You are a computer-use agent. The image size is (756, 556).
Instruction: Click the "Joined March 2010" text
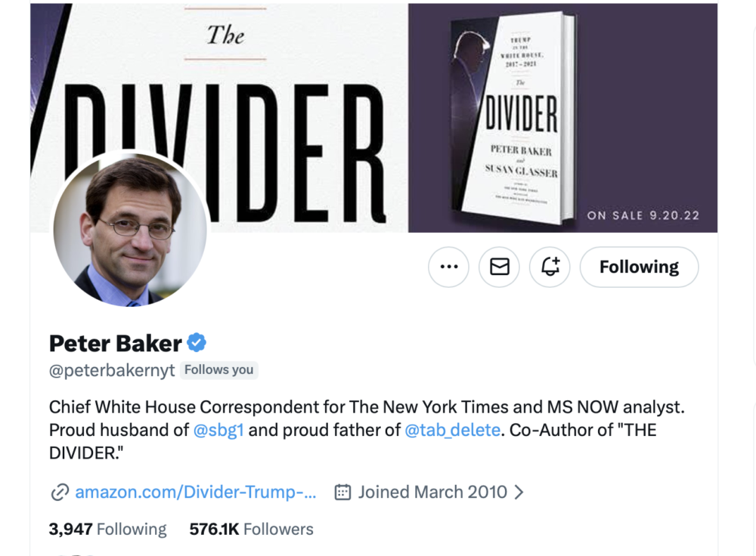pyautogui.click(x=432, y=493)
